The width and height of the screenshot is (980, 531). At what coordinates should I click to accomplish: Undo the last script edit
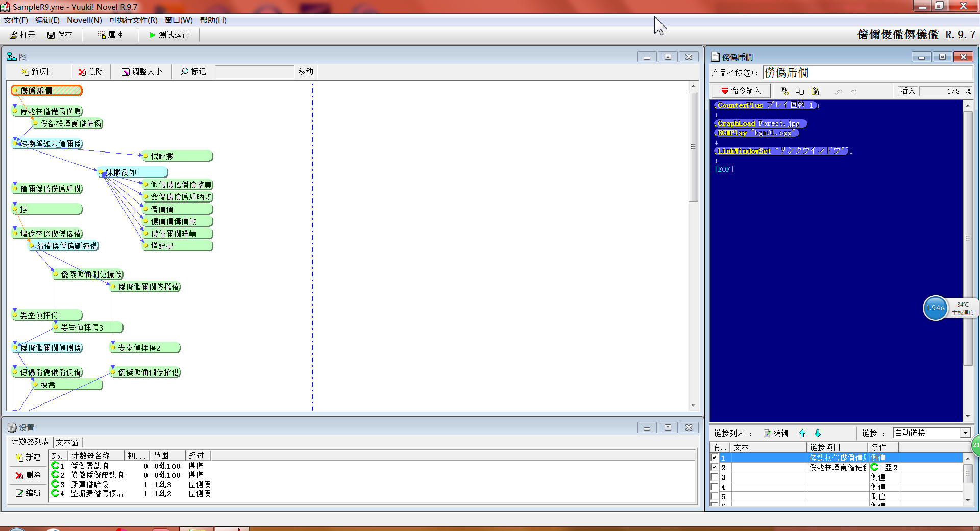(838, 91)
